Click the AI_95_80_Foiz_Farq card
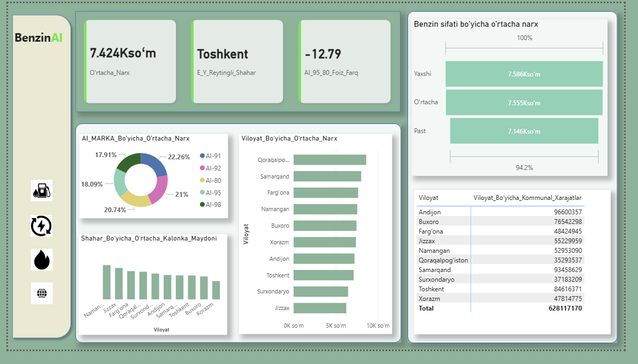638x364 pixels. [345, 61]
